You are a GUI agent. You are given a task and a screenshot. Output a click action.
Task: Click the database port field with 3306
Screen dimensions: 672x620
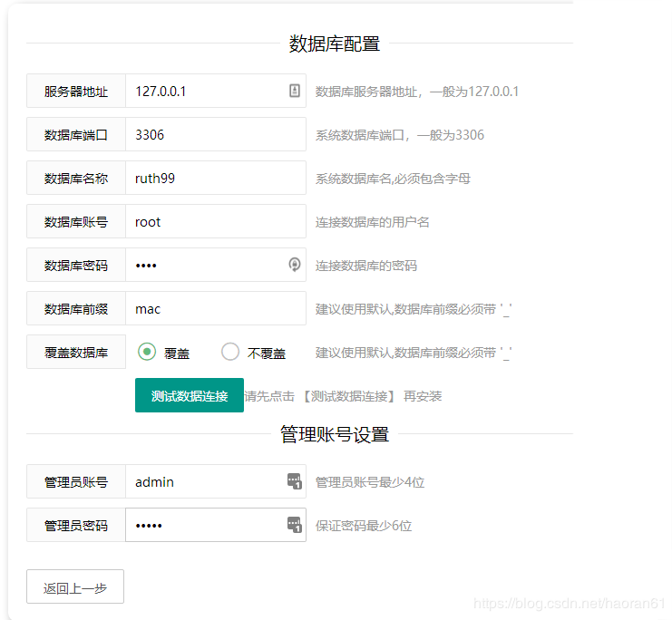coord(215,134)
